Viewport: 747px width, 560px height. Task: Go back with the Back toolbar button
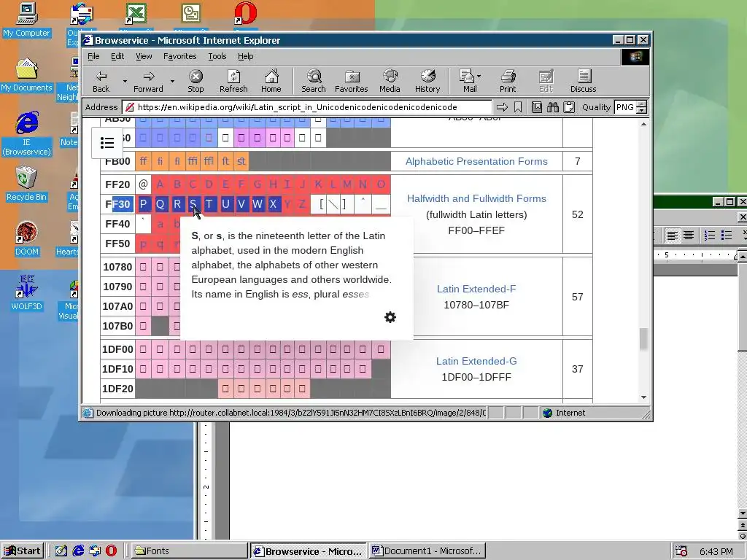point(101,82)
